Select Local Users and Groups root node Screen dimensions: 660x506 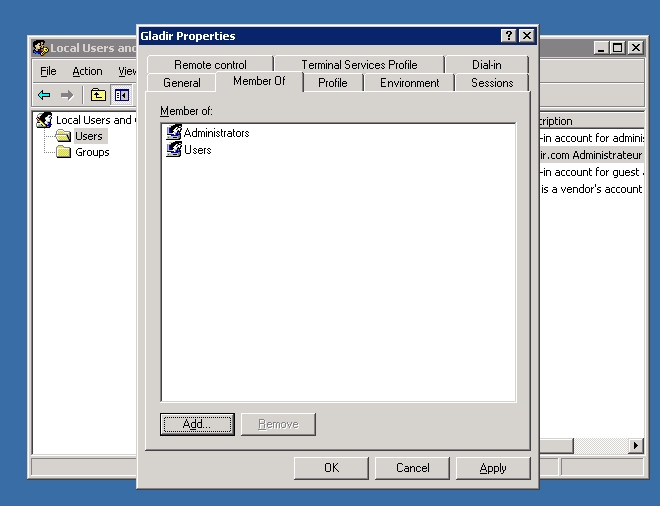click(x=96, y=120)
